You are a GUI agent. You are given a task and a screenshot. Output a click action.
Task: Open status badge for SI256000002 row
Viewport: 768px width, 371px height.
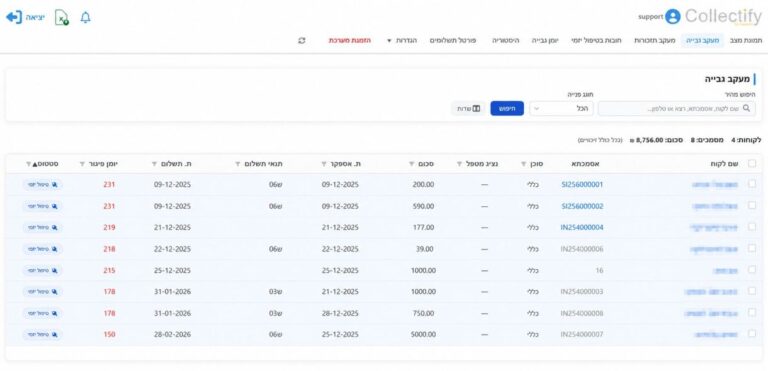[43, 206]
